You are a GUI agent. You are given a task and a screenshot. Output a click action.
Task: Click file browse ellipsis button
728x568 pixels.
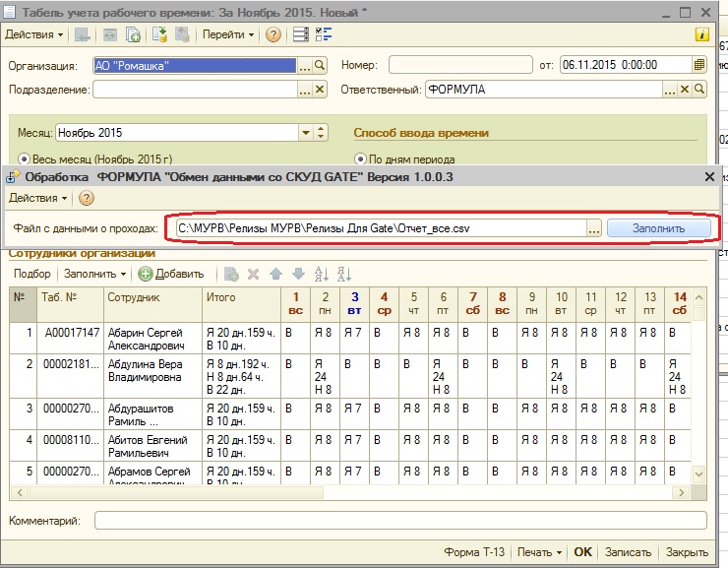coord(594,228)
